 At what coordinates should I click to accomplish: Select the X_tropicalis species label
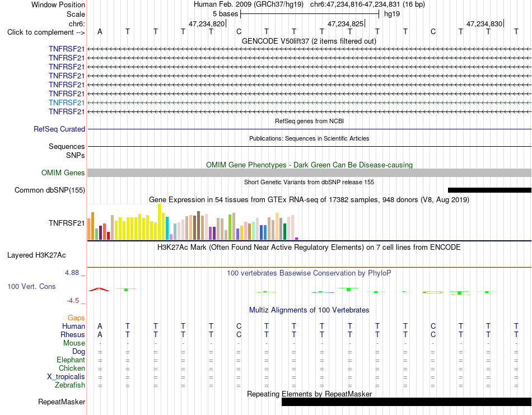(x=66, y=377)
